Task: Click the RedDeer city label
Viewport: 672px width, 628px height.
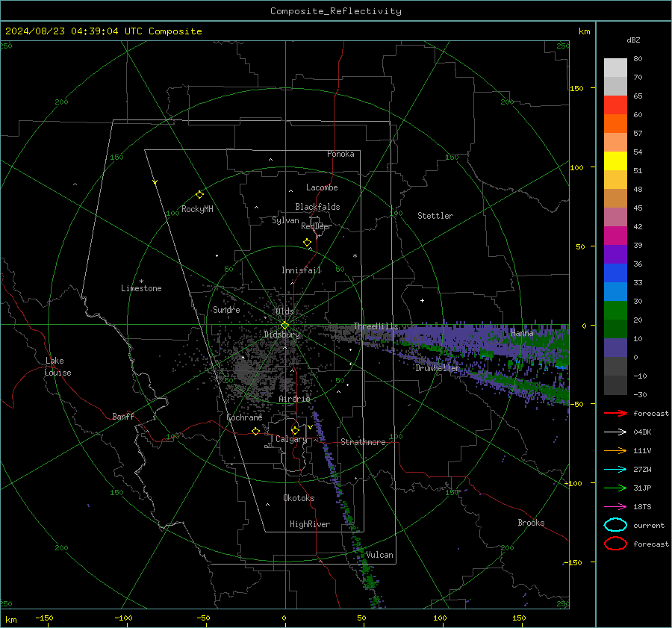Action: tap(317, 226)
